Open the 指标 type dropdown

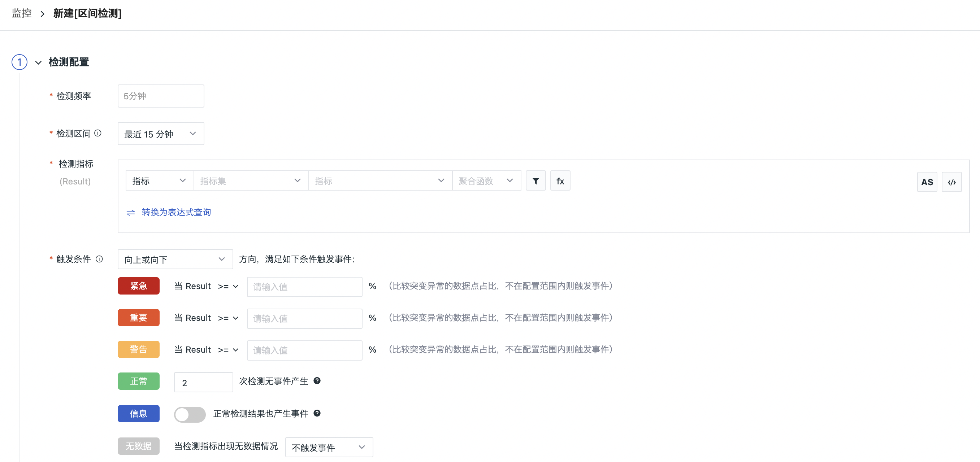(159, 181)
